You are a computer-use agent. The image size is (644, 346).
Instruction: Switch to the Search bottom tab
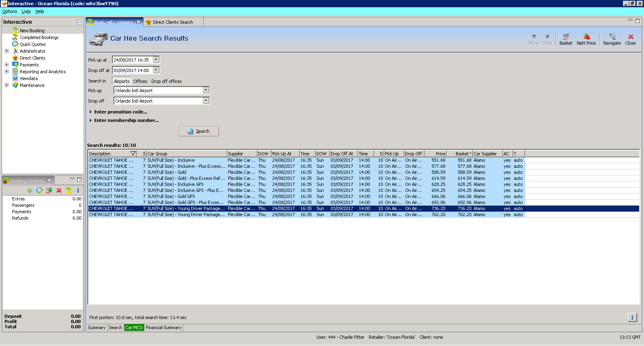tap(116, 327)
